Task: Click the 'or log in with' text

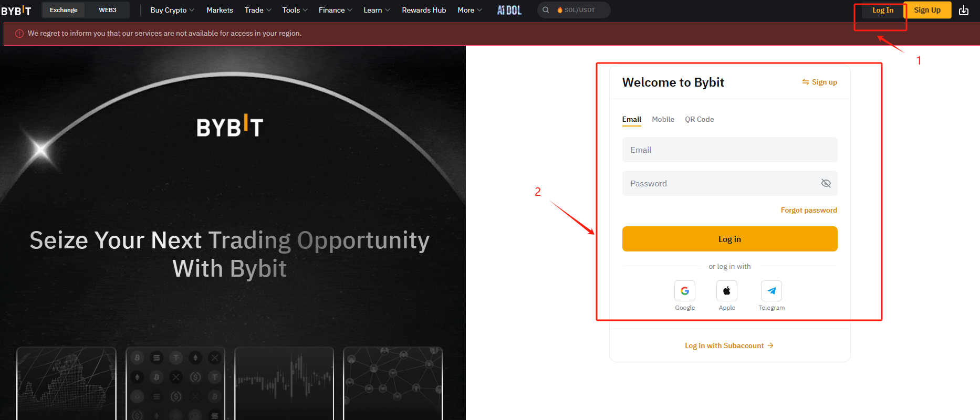Action: click(729, 266)
